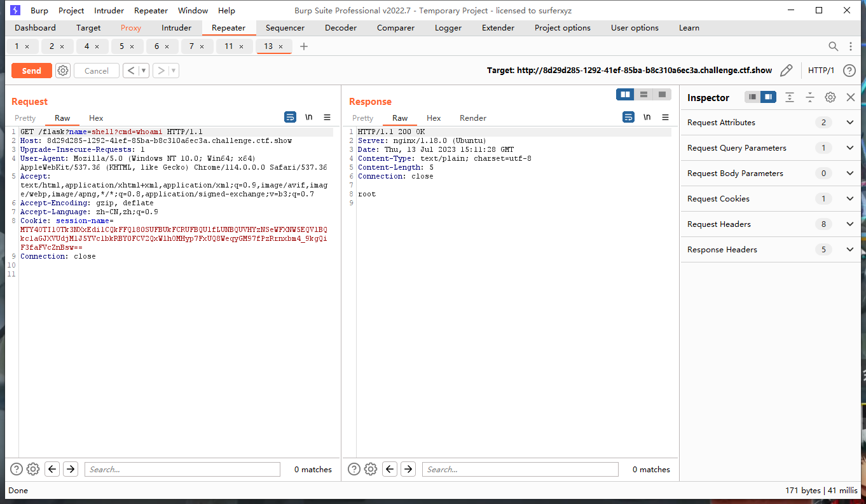The height and width of the screenshot is (504, 866).
Task: Switch to combined tabbed layout view
Action: click(x=662, y=94)
